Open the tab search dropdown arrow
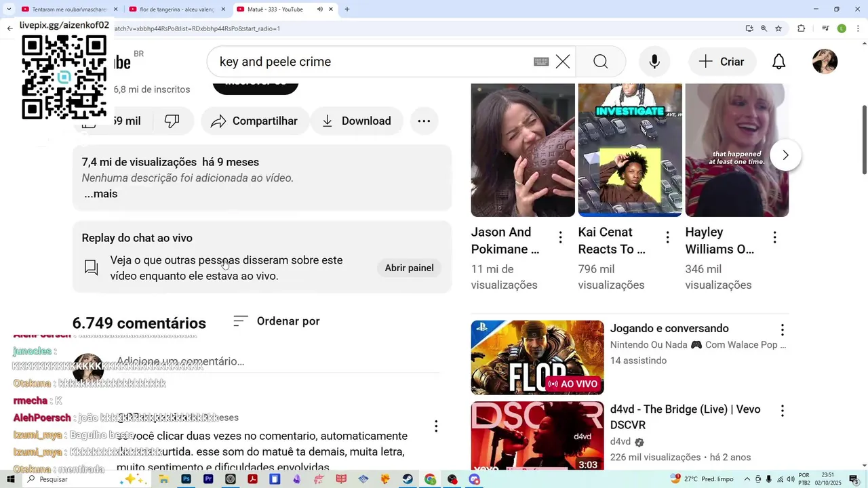This screenshot has width=868, height=488. pos(9,9)
